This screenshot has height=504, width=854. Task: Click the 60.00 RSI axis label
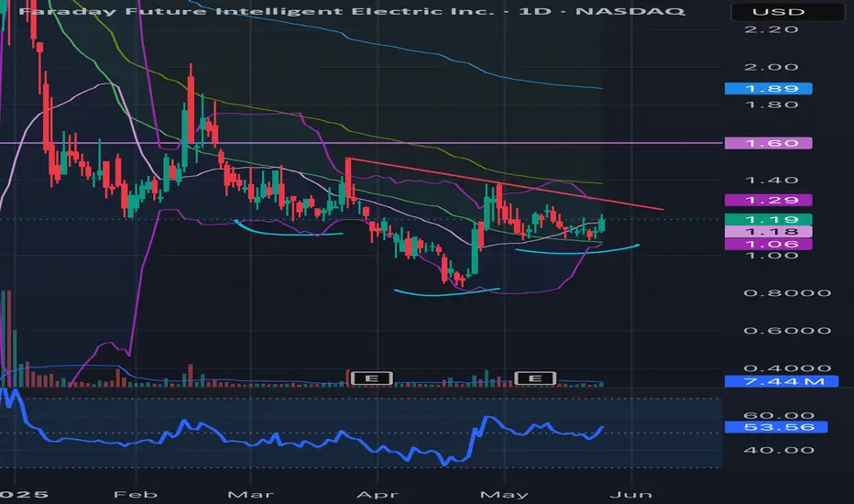pyautogui.click(x=779, y=416)
